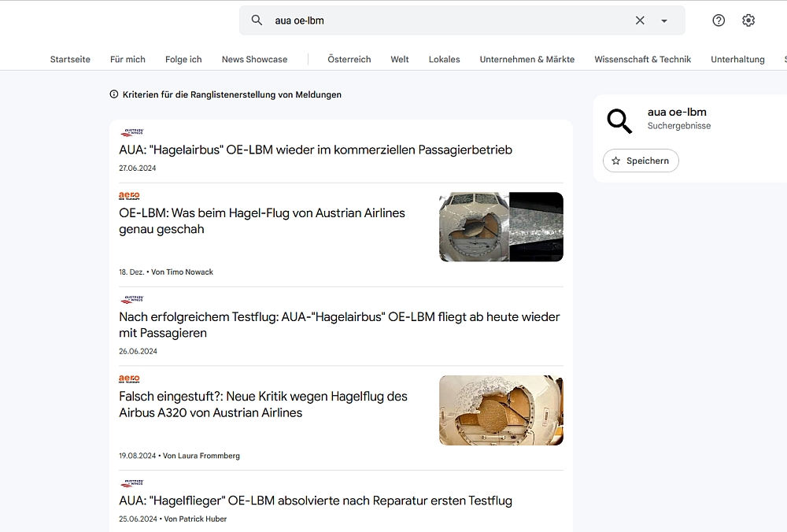This screenshot has width=787, height=532.
Task: Click the date 26.06.2024
Action: click(138, 351)
